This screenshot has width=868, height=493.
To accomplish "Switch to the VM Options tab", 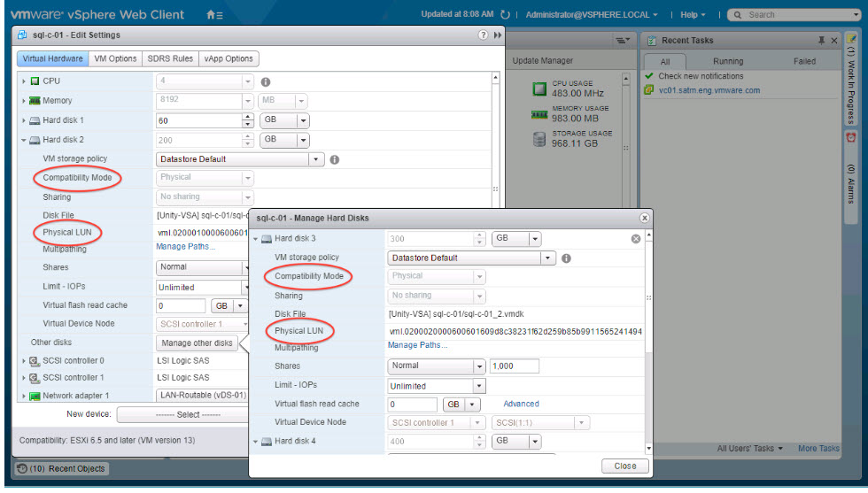I will point(115,58).
